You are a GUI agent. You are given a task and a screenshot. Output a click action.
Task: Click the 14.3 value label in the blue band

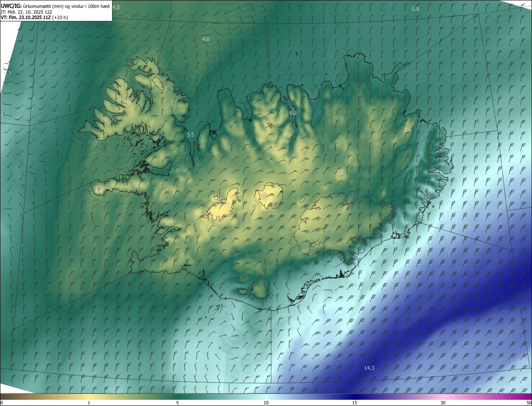click(369, 368)
